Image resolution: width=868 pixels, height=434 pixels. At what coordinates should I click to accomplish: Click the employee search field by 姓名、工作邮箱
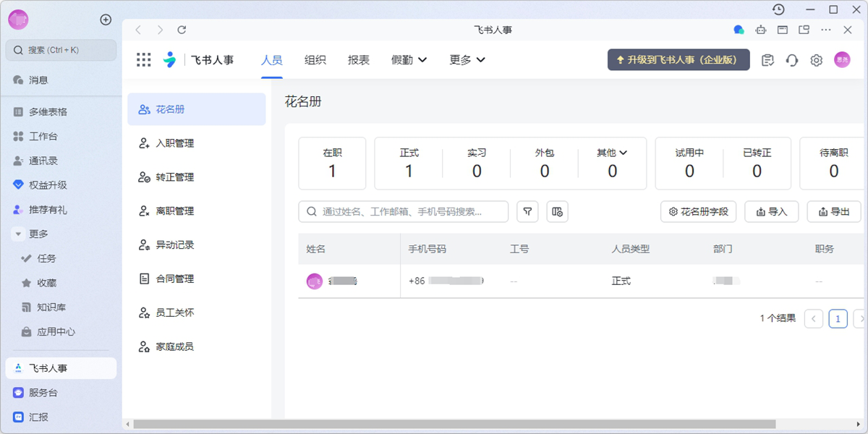[404, 211]
